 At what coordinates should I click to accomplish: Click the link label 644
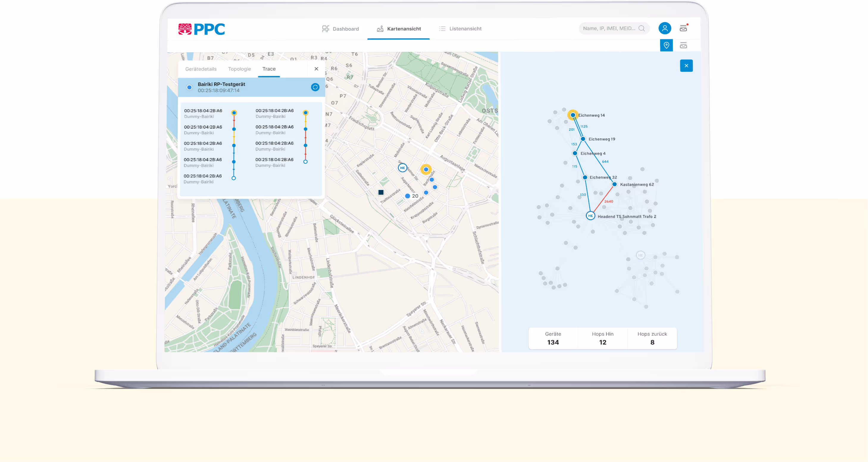point(605,161)
